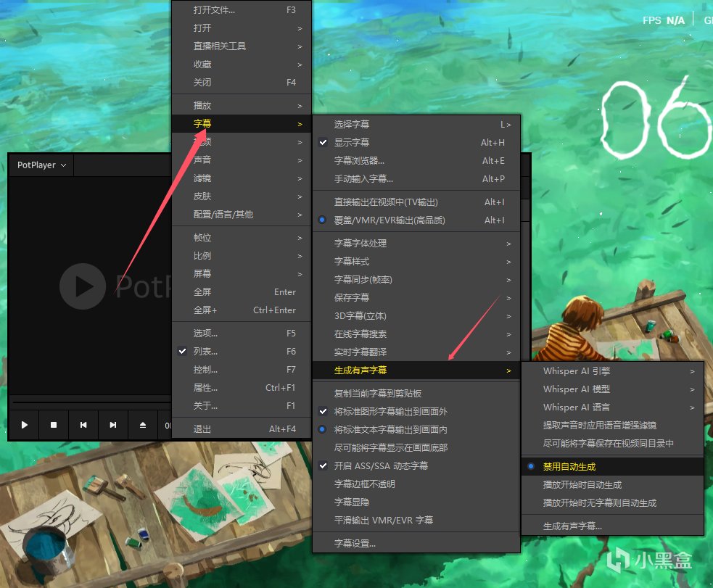
Task: Expand the 字幕同步(帧率) submenu
Action: point(416,279)
